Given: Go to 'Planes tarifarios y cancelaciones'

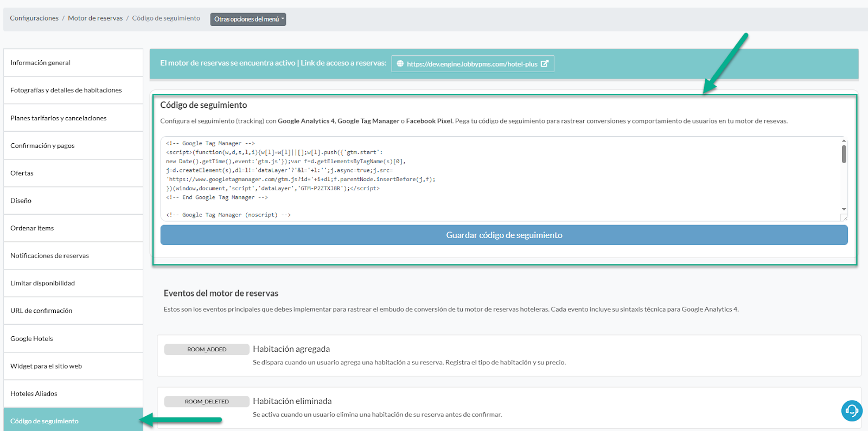Looking at the screenshot, I should click(59, 118).
